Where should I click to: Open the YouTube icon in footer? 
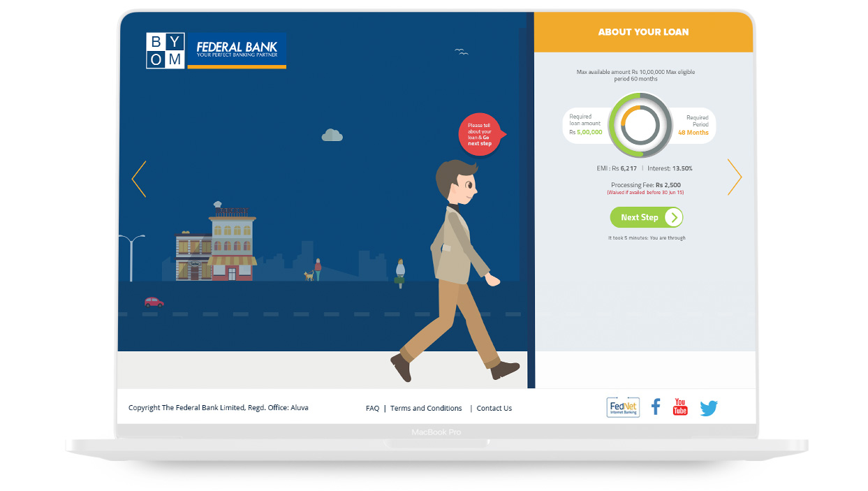(680, 406)
